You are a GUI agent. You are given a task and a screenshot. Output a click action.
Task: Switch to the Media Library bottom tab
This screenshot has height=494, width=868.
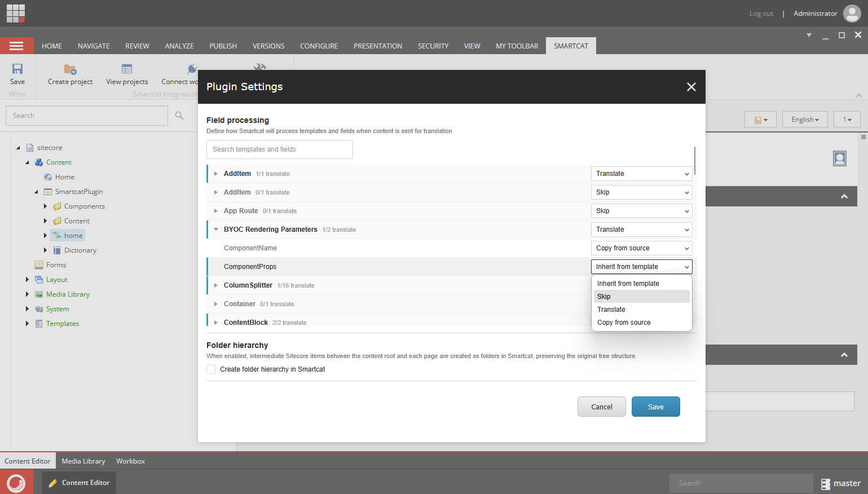83,461
